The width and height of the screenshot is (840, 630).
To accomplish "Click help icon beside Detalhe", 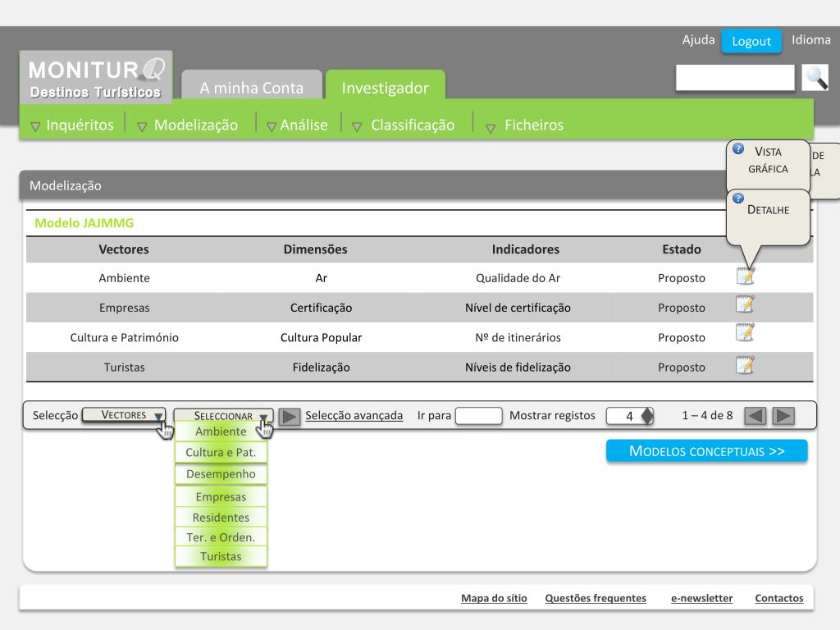I will point(738,198).
